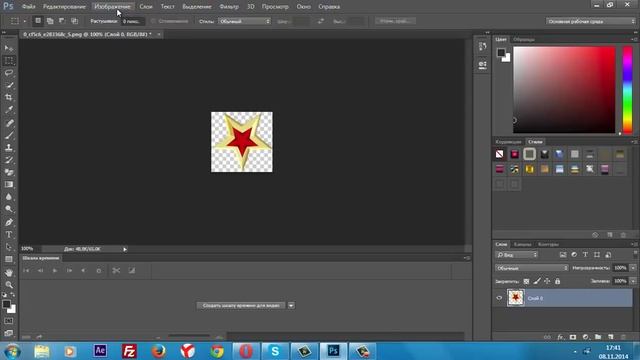Viewport: 640px width, 360px height.
Task: Select the Blur tool
Action: pyautogui.click(x=9, y=197)
